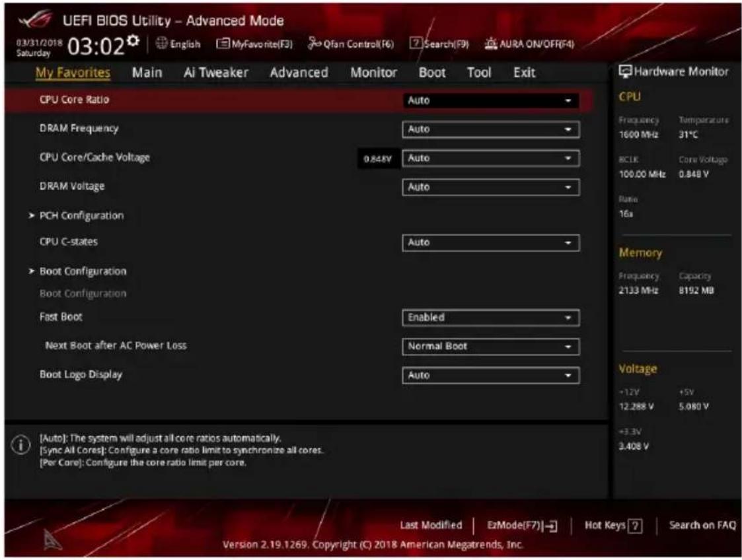
Task: Click the 3.408 V reading
Action: click(x=634, y=446)
